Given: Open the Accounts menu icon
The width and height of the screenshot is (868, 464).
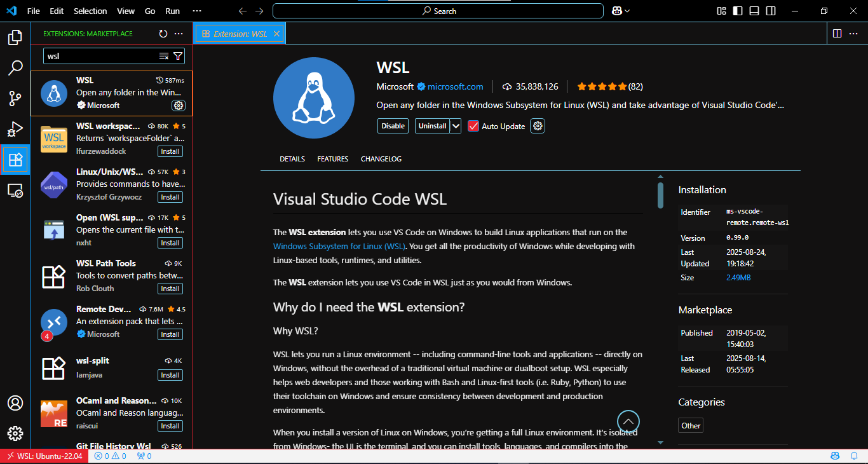Looking at the screenshot, I should click(15, 403).
